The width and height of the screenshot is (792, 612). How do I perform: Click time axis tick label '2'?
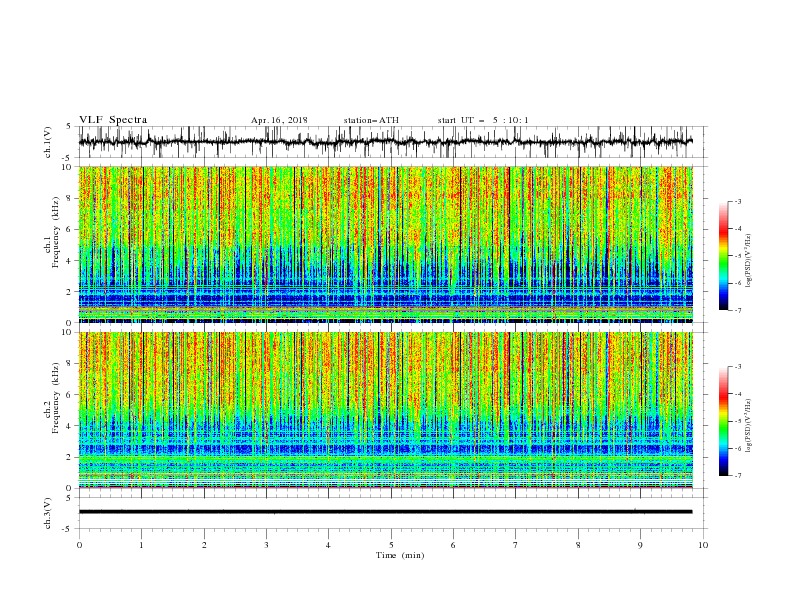[204, 545]
